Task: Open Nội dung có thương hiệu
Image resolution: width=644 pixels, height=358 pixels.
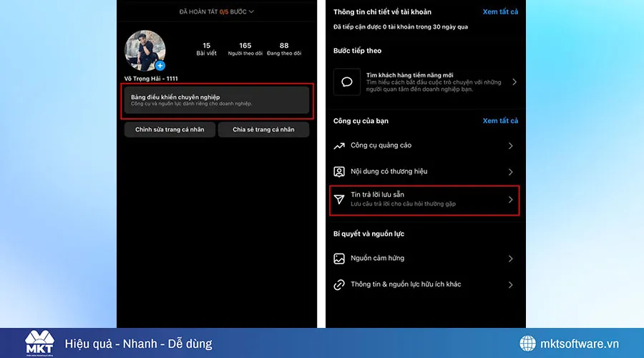Action: (426, 172)
